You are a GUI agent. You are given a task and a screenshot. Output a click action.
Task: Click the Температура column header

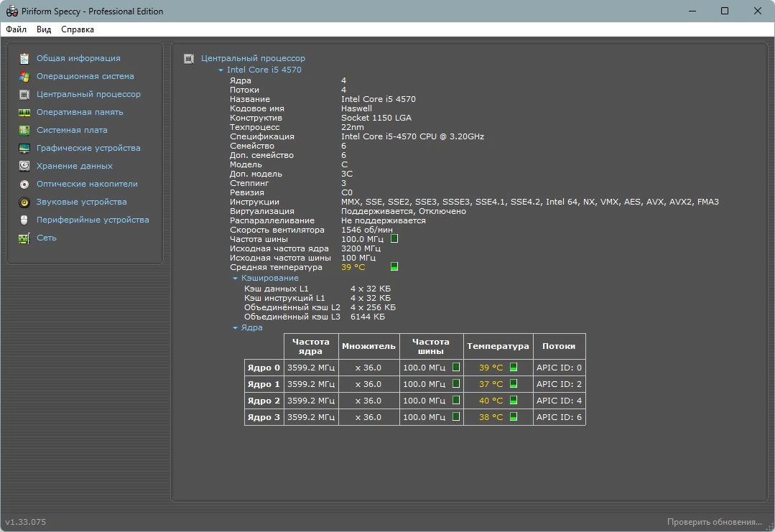[x=498, y=346]
